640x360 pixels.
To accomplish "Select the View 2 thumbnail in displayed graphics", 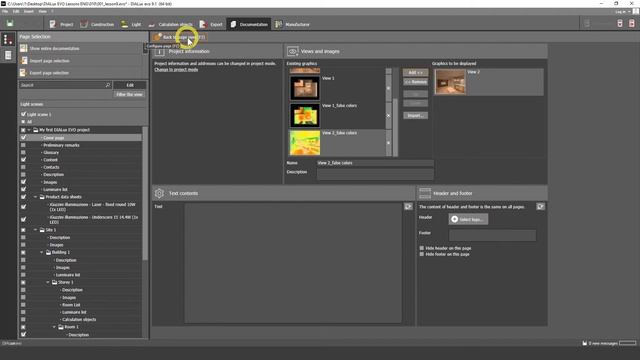I will pyautogui.click(x=450, y=82).
